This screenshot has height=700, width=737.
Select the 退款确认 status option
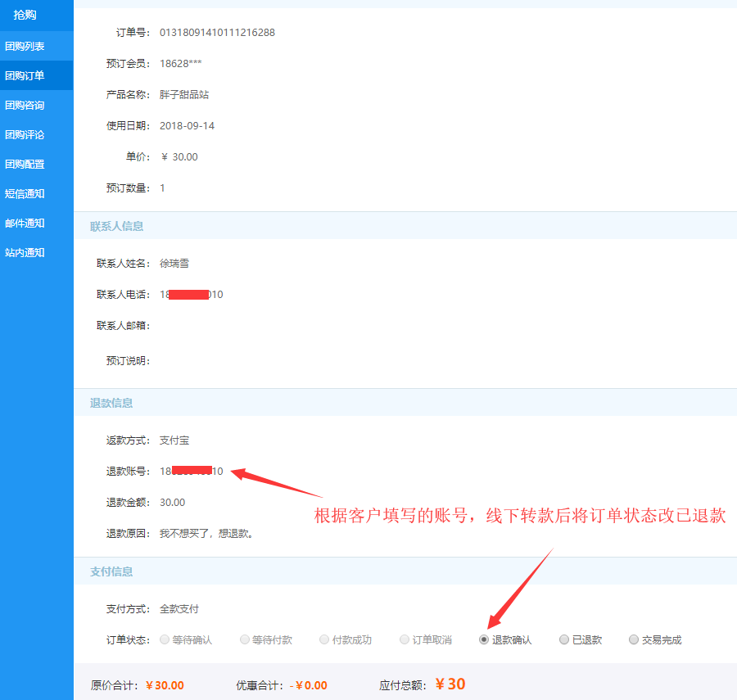click(x=484, y=639)
